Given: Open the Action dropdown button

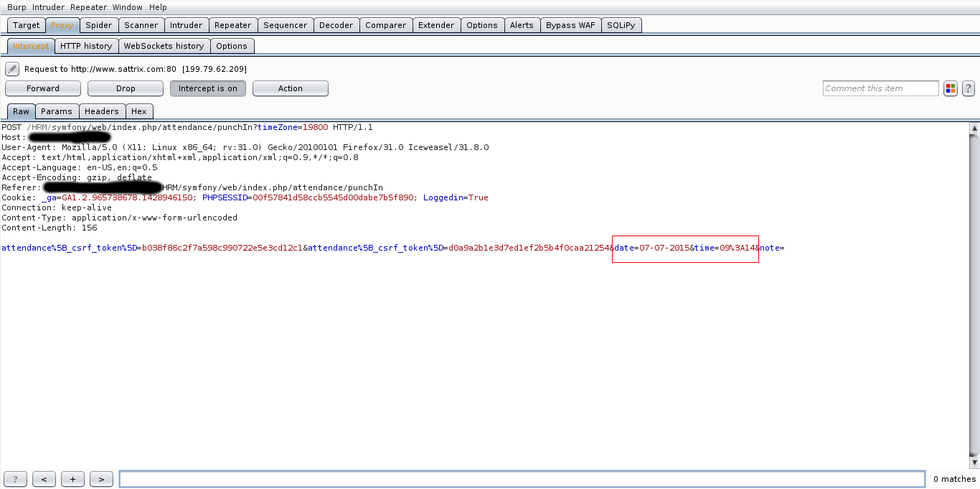Looking at the screenshot, I should pyautogui.click(x=290, y=88).
